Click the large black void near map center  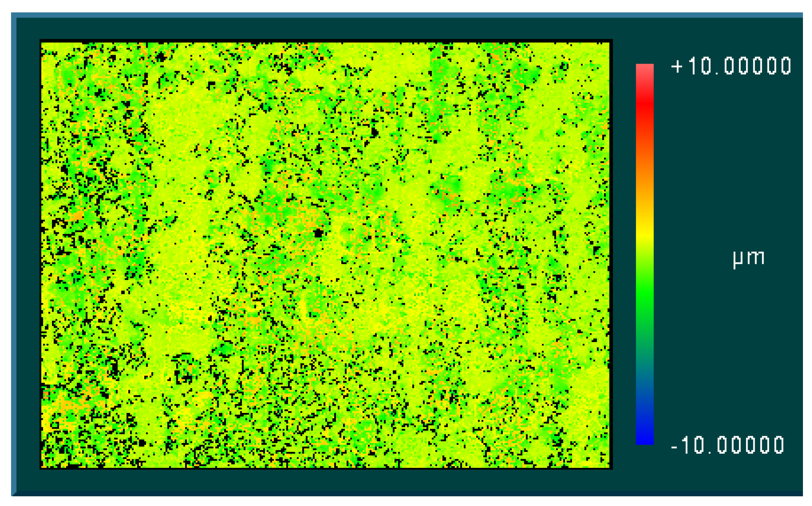pyautogui.click(x=318, y=233)
